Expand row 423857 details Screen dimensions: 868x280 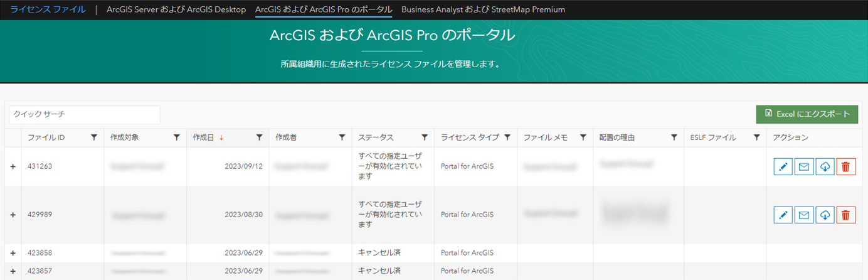coord(13,271)
